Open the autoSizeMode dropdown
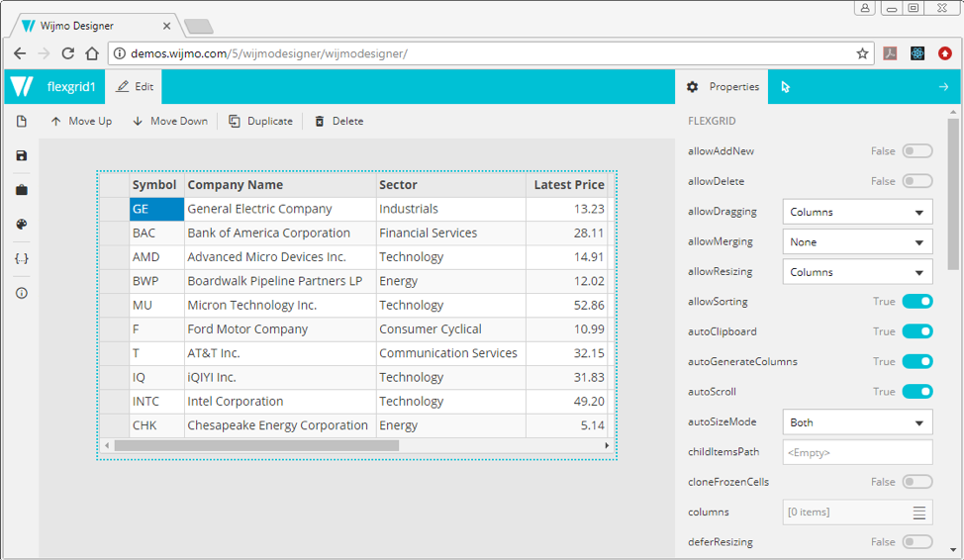 tap(857, 422)
